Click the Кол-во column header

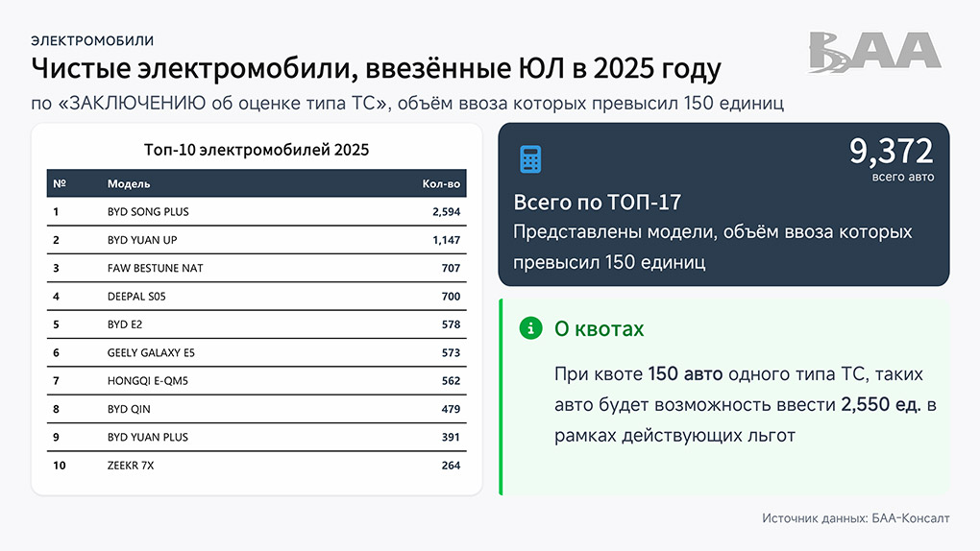point(441,183)
